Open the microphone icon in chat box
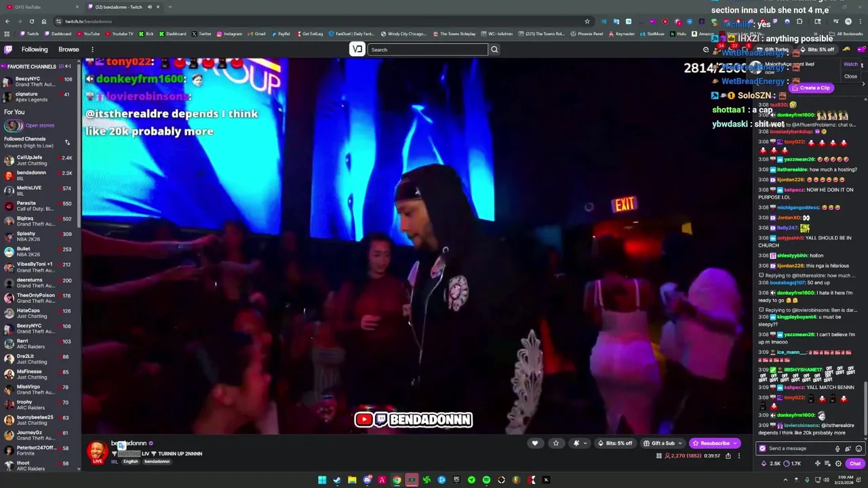 (x=837, y=449)
